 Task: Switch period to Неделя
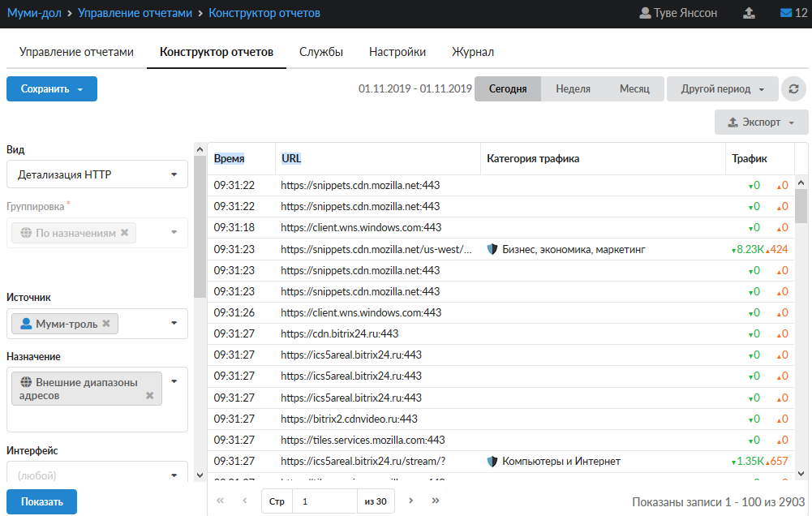click(573, 89)
